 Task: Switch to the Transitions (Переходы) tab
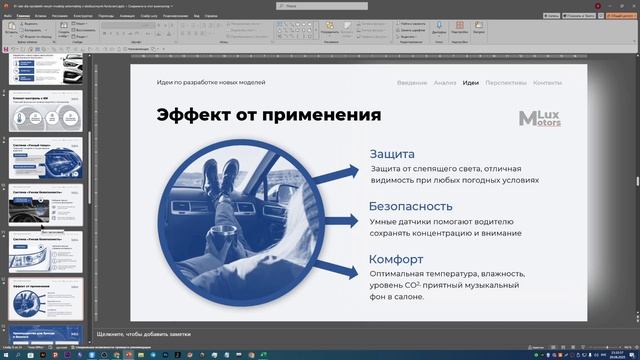click(106, 16)
